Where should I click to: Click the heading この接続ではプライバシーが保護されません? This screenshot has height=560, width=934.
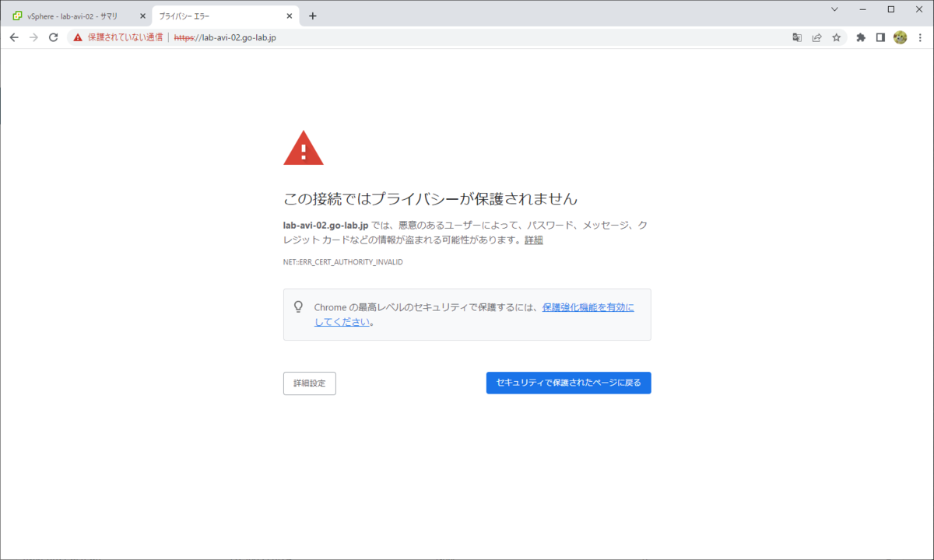[430, 198]
